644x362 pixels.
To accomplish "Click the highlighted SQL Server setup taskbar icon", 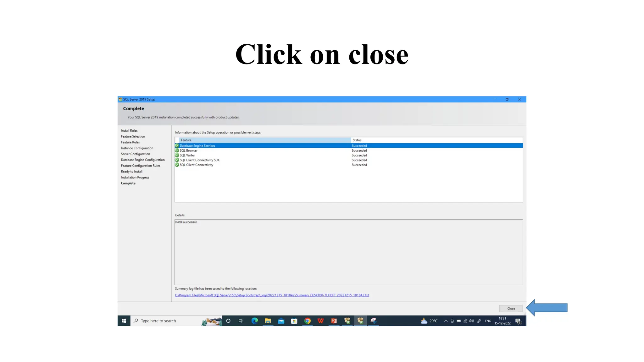I will (x=360, y=321).
